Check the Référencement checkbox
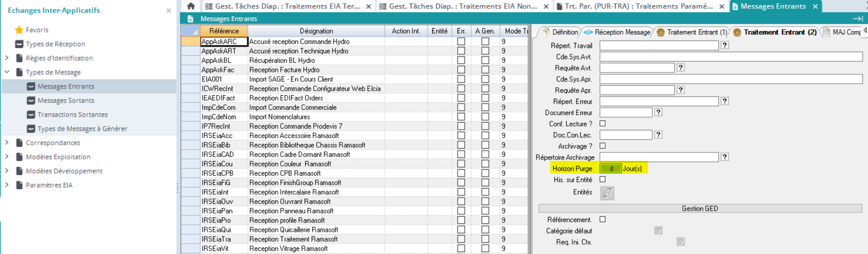The height and width of the screenshot is (254, 868). pos(603,219)
